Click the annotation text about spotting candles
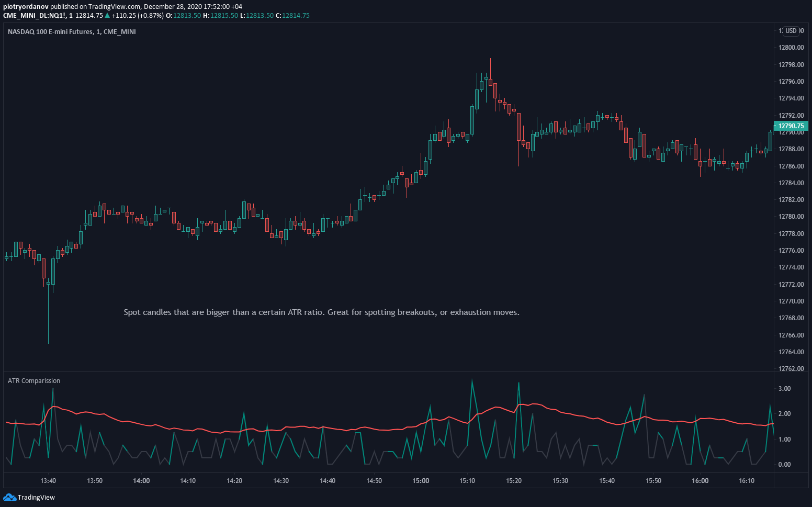This screenshot has width=812, height=507. point(321,312)
